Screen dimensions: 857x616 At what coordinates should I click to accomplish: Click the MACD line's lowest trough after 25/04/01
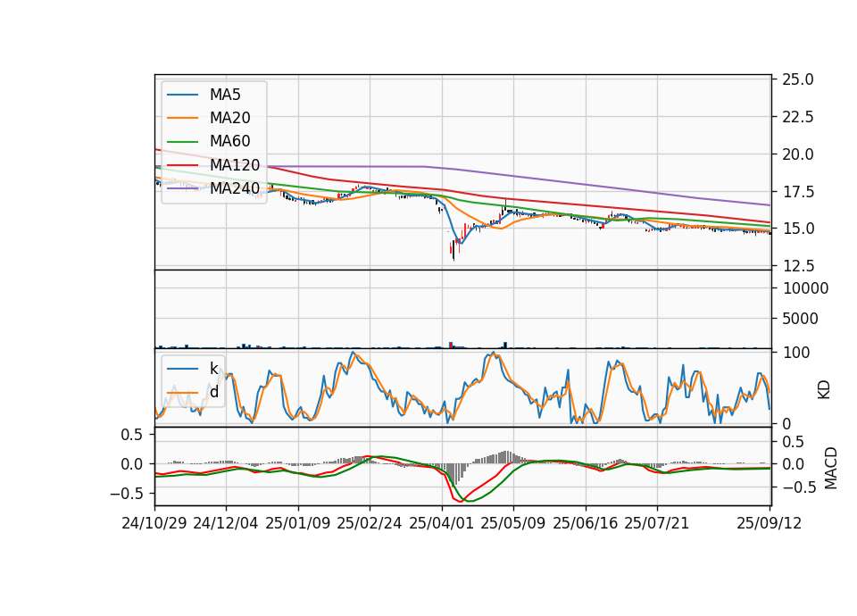(x=461, y=500)
